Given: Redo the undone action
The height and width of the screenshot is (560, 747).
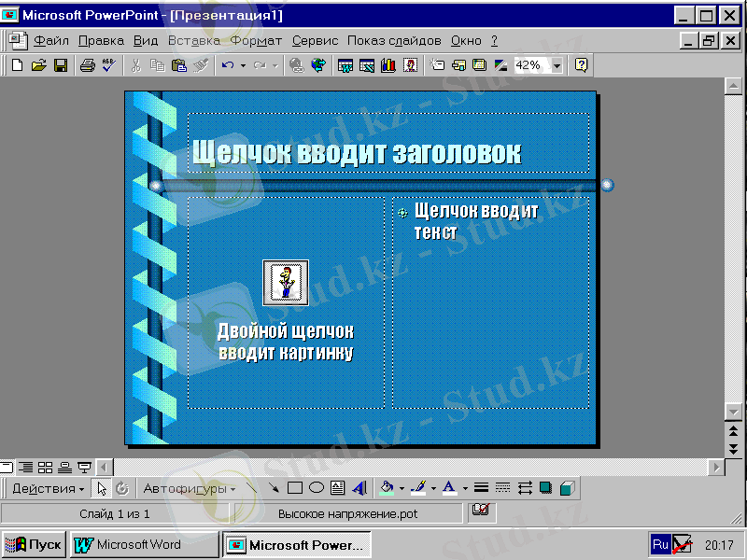Looking at the screenshot, I should [260, 65].
